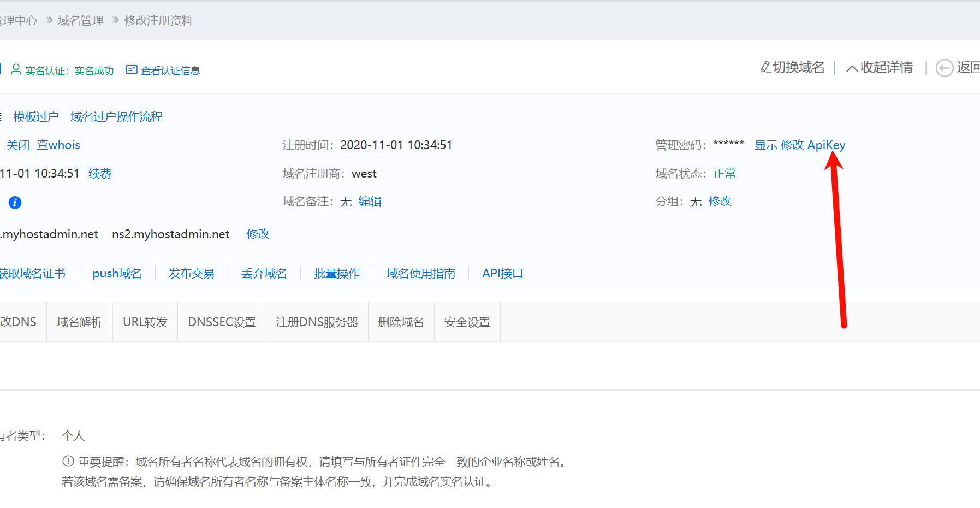Click 模板过户 link
Image resolution: width=980 pixels, height=508 pixels.
pos(36,117)
